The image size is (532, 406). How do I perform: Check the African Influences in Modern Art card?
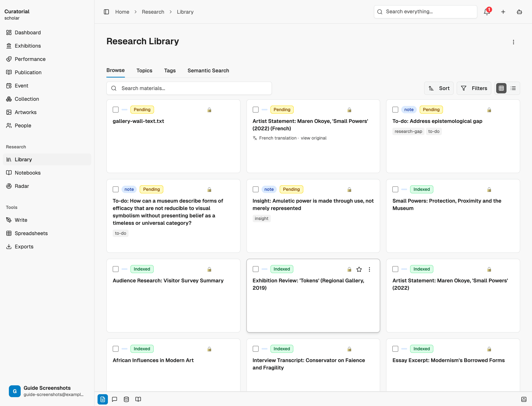tap(116, 349)
